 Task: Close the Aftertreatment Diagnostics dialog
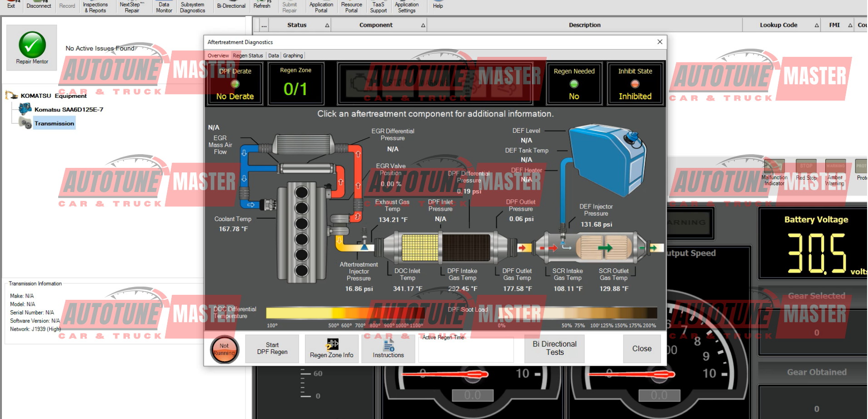point(660,42)
